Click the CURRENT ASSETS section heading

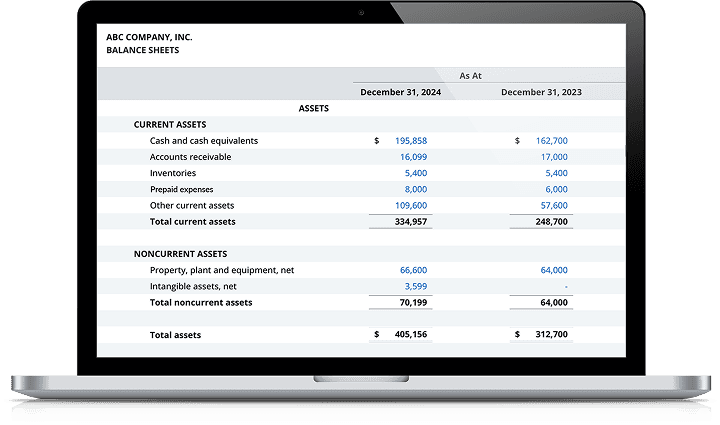tap(170, 125)
